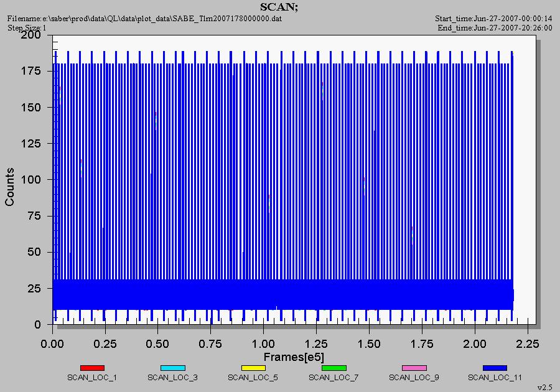This screenshot has height=392, width=560.
Task: Click the 50 y-axis tick value
Action: pos(34,252)
